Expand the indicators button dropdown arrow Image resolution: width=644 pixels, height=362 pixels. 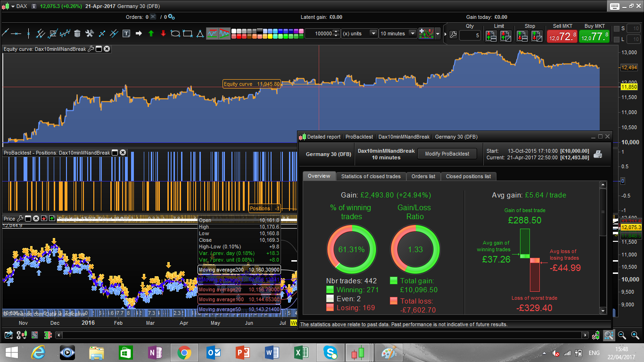pyautogui.click(x=438, y=34)
